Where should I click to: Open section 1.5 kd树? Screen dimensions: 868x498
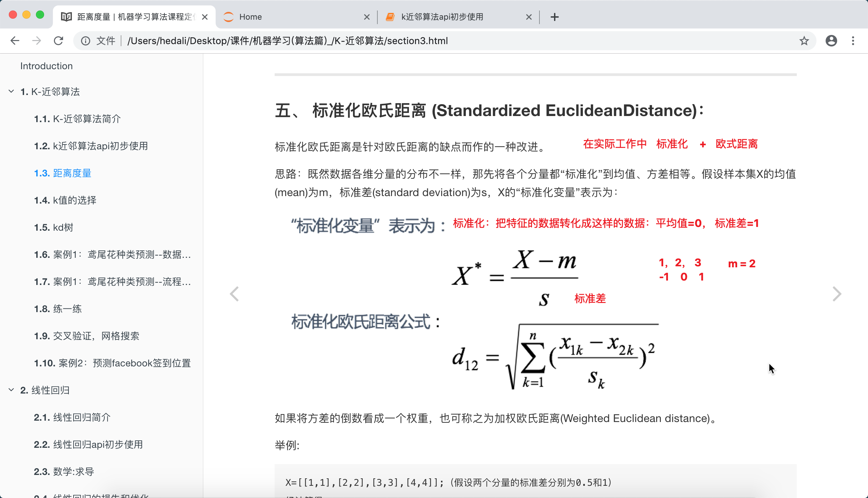[x=54, y=227]
